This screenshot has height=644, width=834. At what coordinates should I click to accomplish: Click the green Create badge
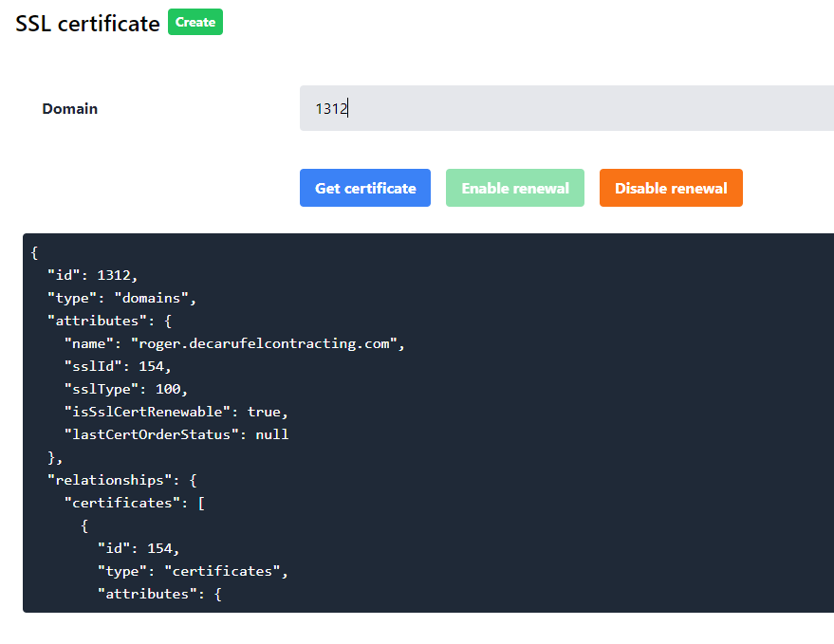point(195,23)
